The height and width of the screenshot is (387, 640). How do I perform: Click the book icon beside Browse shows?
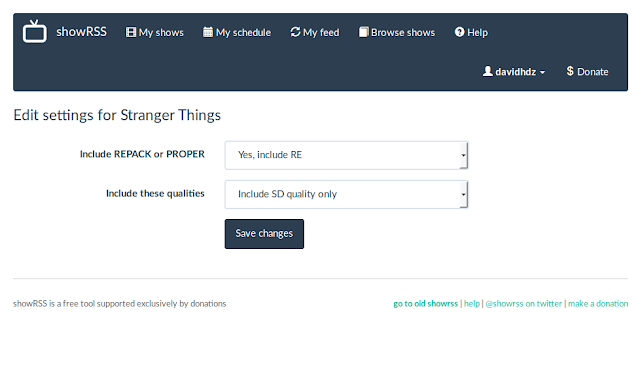click(364, 32)
